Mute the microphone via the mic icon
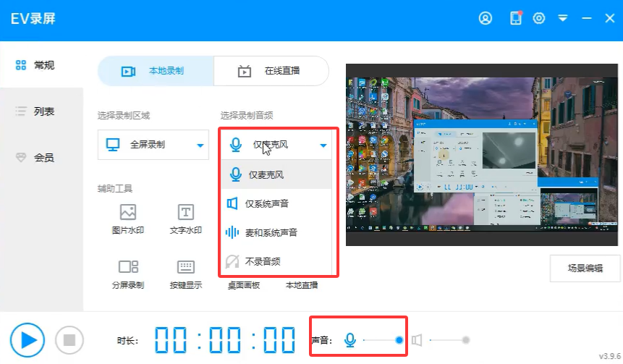This screenshot has height=364, width=623. (350, 340)
